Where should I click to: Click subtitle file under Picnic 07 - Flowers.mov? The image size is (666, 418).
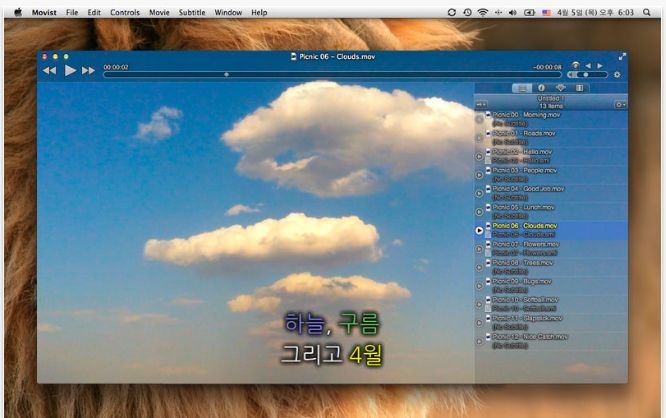525,253
